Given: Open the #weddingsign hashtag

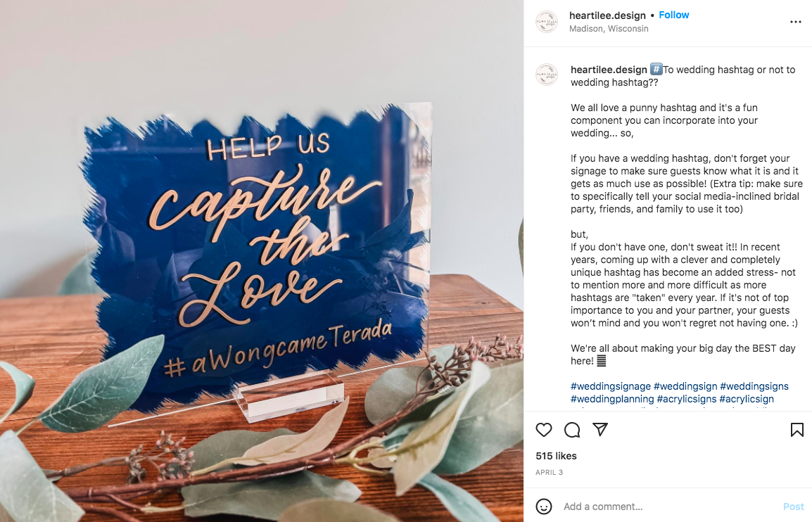Looking at the screenshot, I should (x=685, y=386).
